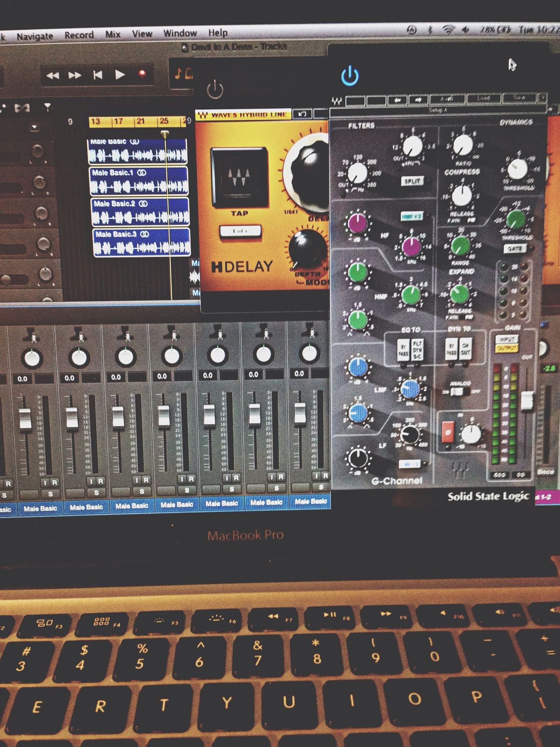This screenshot has height=747, width=560.
Task: Toggle the LoFi button in H-Delay
Action: point(240,231)
